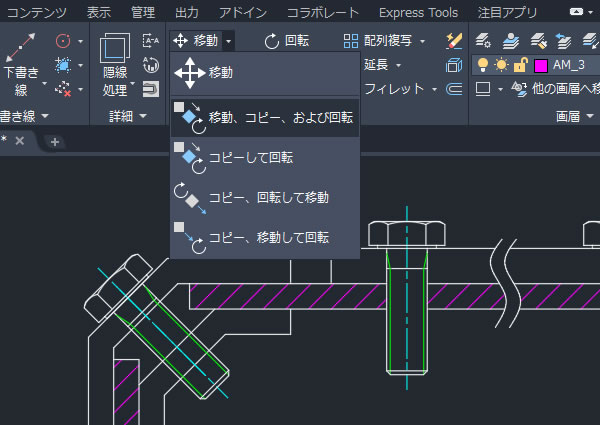600x425 pixels.
Task: Click the layer icon with yellow brush
Action: point(538,41)
